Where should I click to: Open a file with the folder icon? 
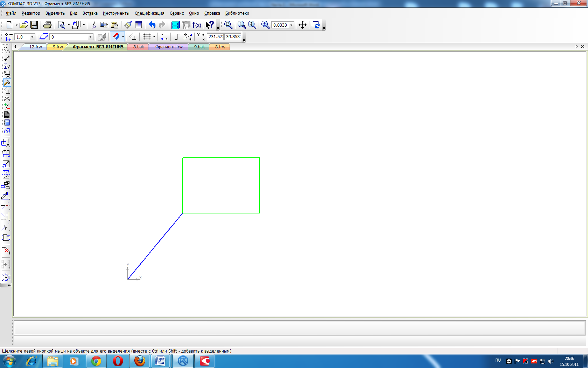(23, 25)
